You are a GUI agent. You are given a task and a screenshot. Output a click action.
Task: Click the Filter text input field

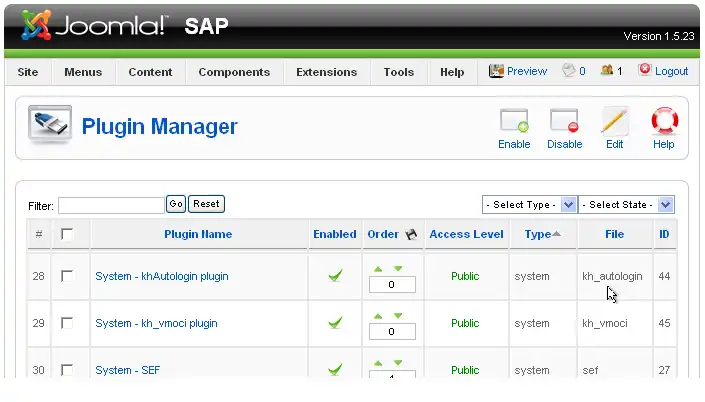coord(111,204)
